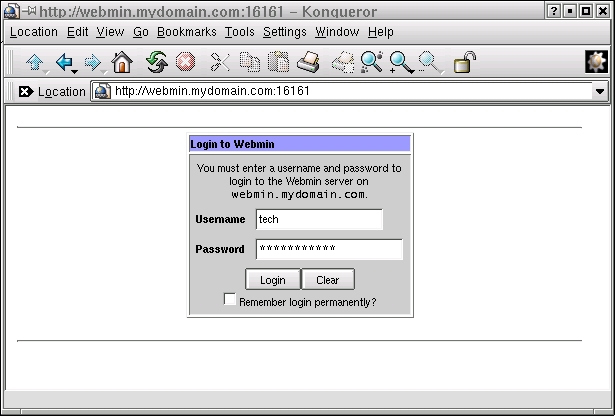The height and width of the screenshot is (416, 615).
Task: Go back with the Back arrow
Action: point(64,63)
